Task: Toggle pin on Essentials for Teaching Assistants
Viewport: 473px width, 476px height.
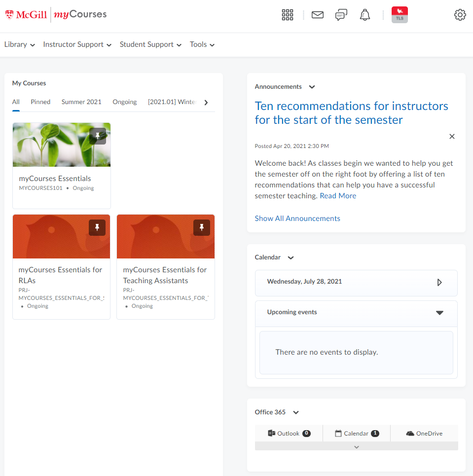Action: [202, 227]
